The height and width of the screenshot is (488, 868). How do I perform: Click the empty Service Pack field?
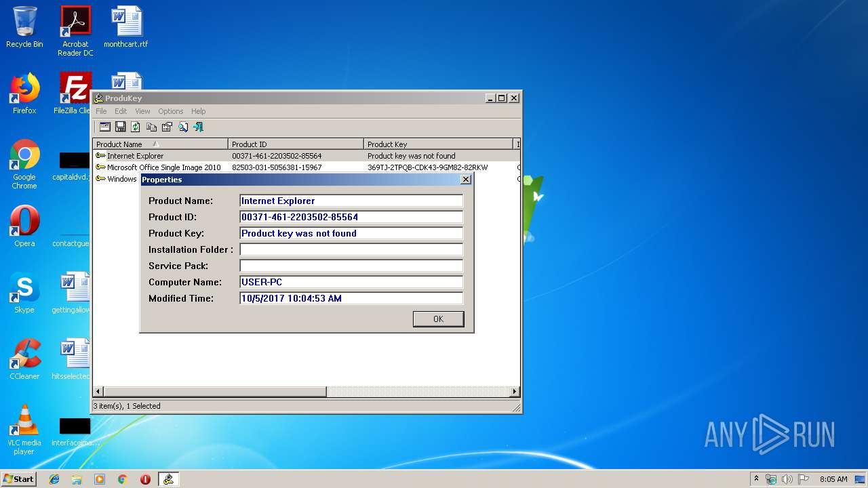351,266
